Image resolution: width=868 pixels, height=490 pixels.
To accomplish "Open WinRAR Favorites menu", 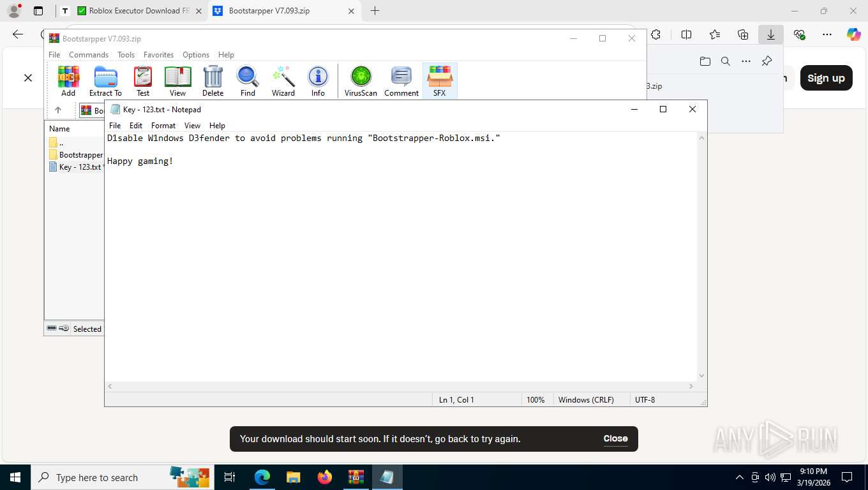I will point(158,55).
